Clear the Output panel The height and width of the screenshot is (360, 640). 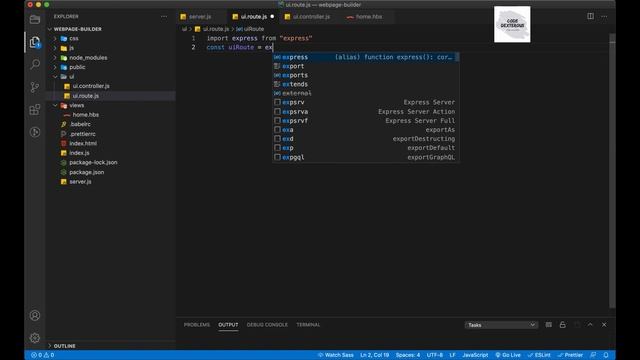(x=549, y=325)
